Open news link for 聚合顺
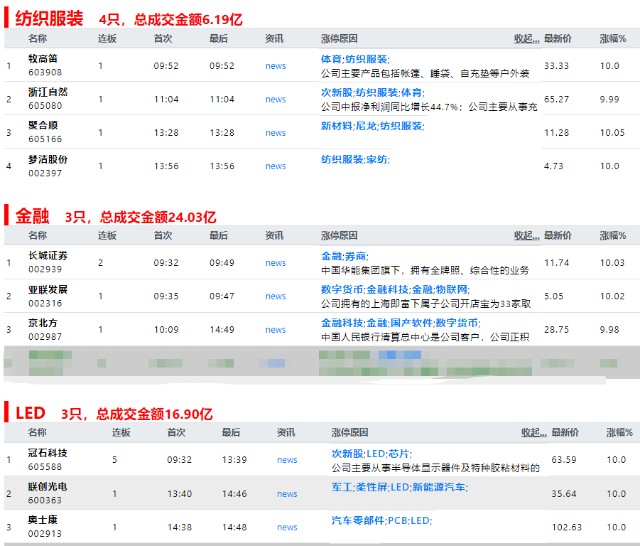Viewport: 640px width, 546px height. click(276, 133)
